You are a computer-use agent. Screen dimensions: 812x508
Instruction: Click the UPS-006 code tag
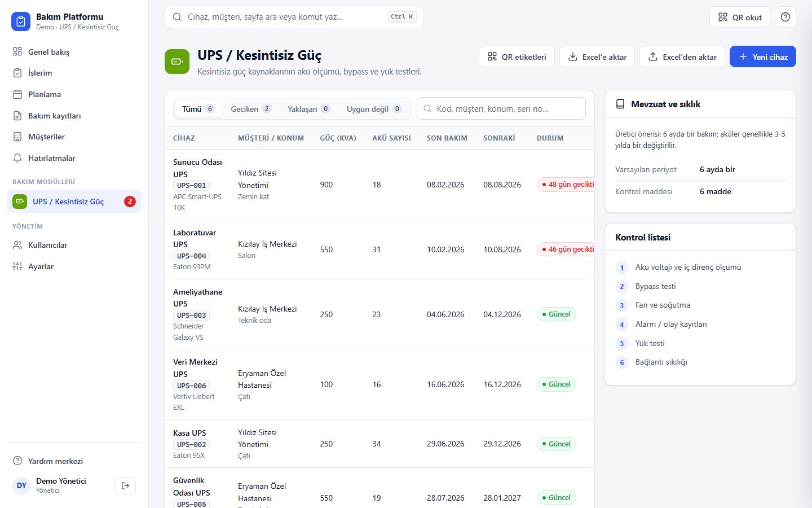point(192,386)
